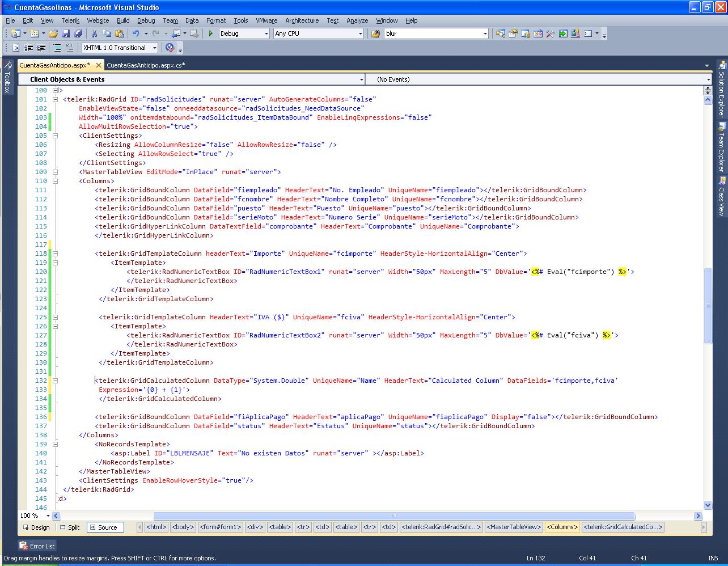This screenshot has width=728, height=566.
Task: Click the Find in Files icon
Action: click(x=375, y=33)
